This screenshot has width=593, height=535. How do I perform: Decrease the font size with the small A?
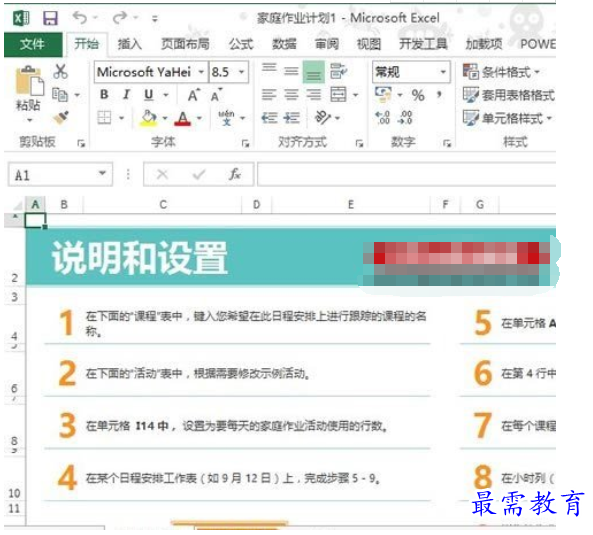pyautogui.click(x=216, y=95)
